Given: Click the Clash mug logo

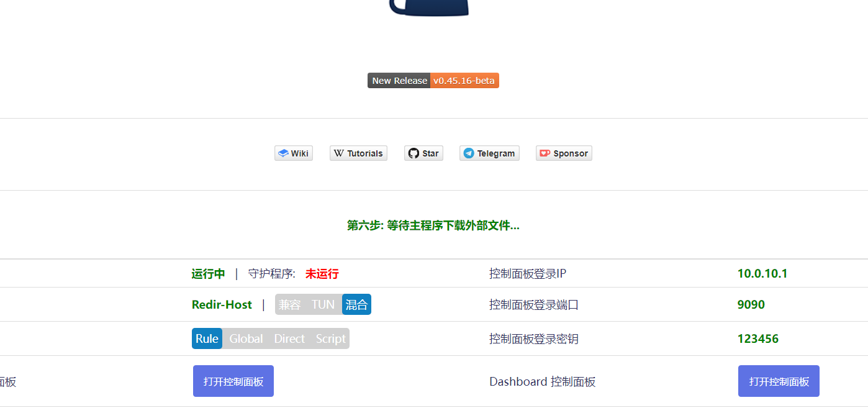Looking at the screenshot, I should tap(428, 7).
